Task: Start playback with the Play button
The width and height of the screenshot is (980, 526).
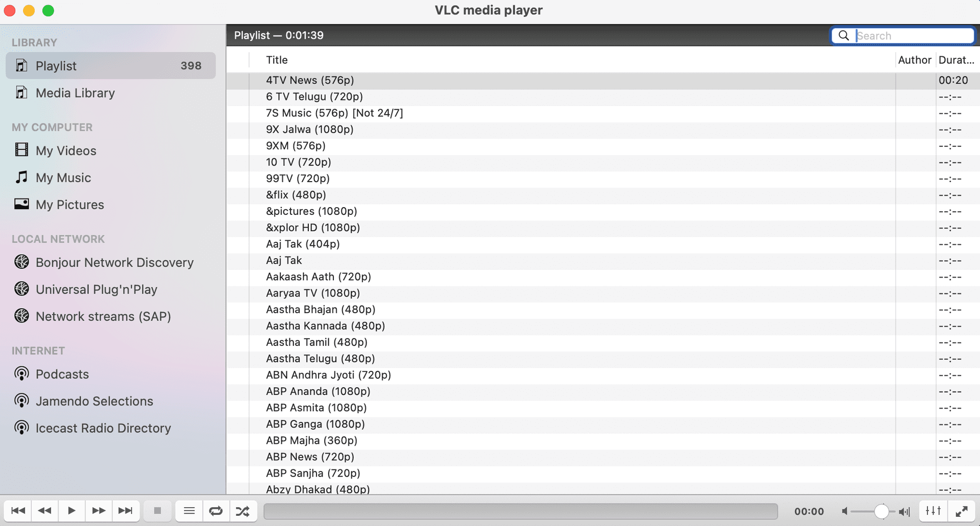Action: tap(71, 511)
